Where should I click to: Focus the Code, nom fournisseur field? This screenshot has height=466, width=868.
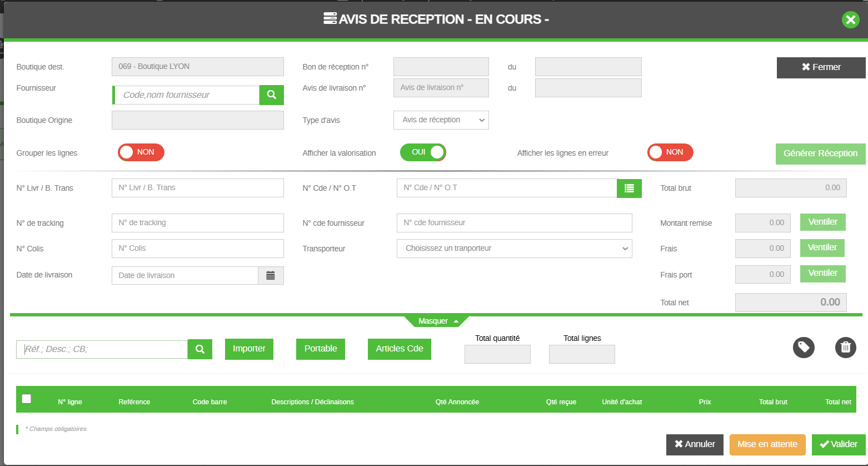click(x=187, y=95)
